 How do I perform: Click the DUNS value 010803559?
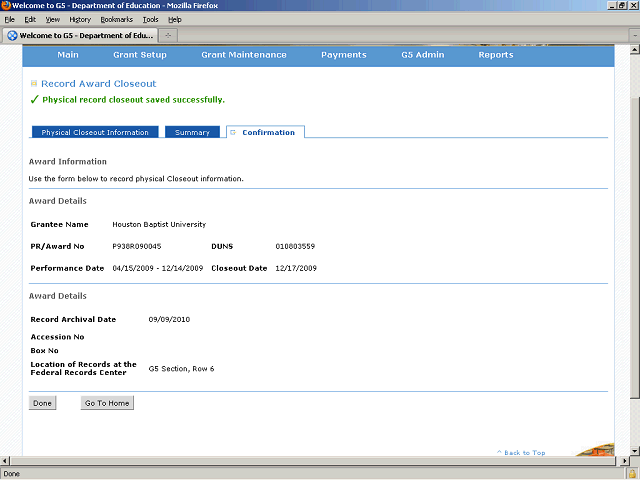click(x=295, y=247)
